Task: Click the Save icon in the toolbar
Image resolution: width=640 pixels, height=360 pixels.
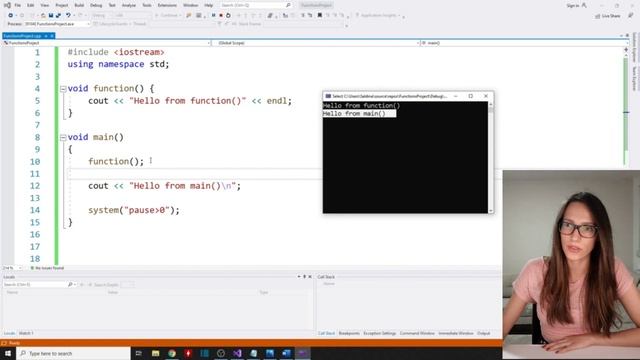Action: [51, 16]
